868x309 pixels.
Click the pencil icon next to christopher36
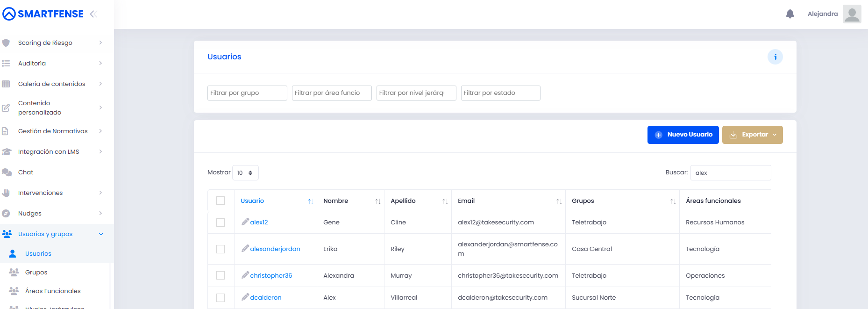click(x=245, y=275)
